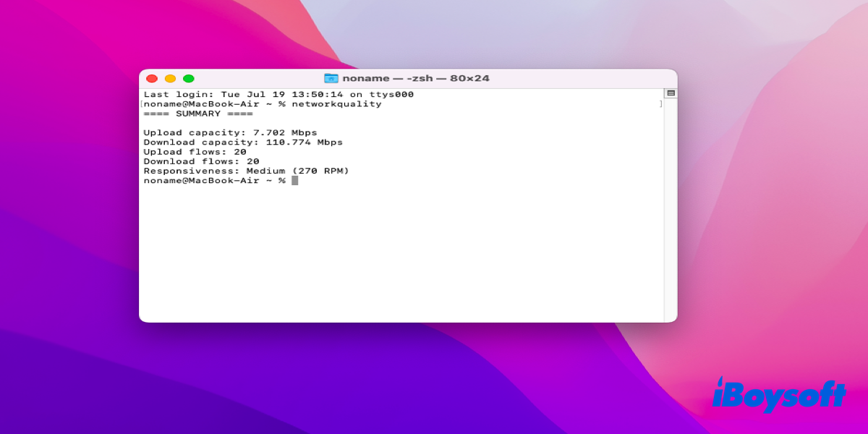Image resolution: width=868 pixels, height=434 pixels.
Task: Click the Terminal vertical scrollbar track
Action: [671, 210]
